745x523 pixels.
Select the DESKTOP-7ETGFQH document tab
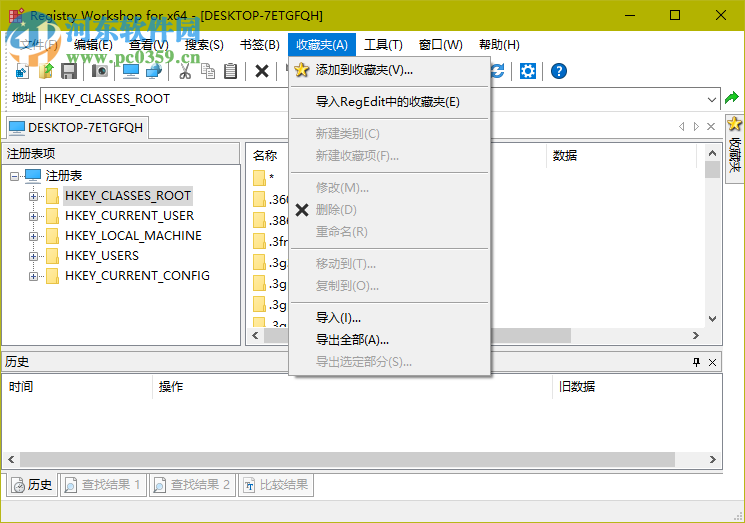pyautogui.click(x=77, y=127)
